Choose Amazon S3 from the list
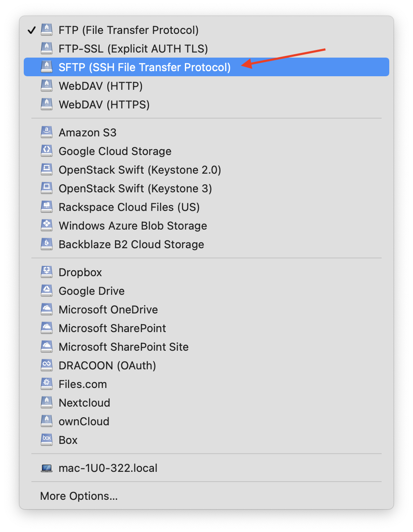This screenshot has width=413, height=532. tap(206, 132)
